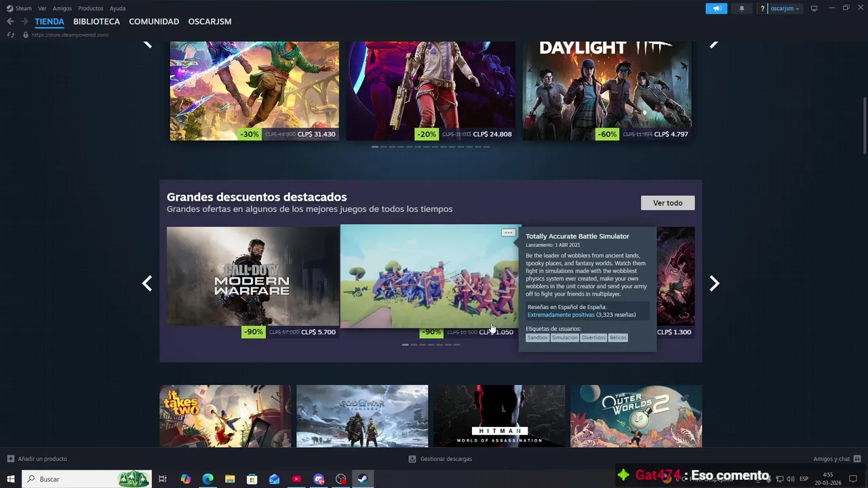Viewport: 868px width, 488px height.
Task: Click the store URL address field
Action: 71,35
